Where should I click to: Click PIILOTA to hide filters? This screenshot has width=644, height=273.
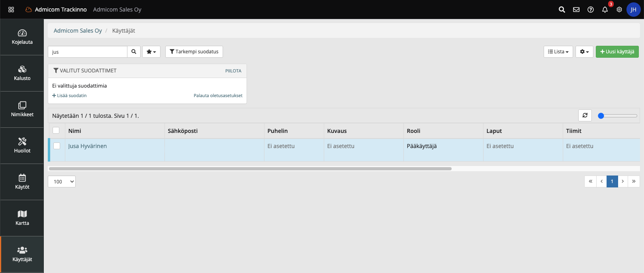point(233,71)
